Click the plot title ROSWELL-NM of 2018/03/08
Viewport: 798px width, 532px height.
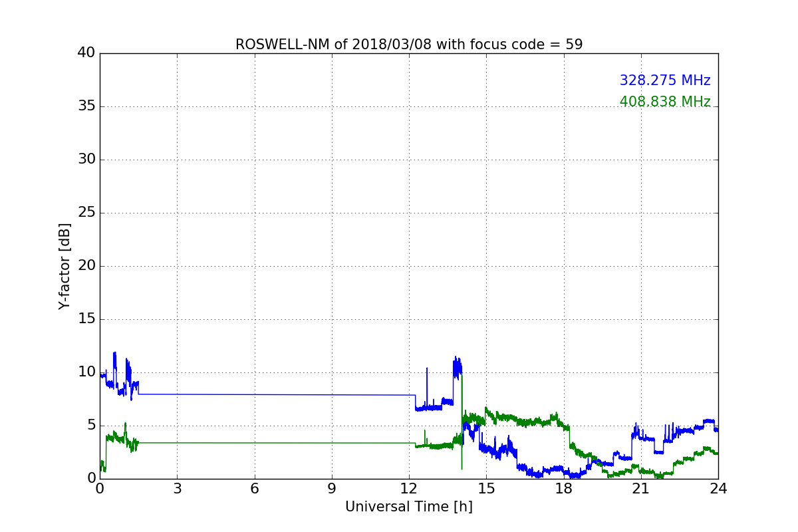point(409,45)
